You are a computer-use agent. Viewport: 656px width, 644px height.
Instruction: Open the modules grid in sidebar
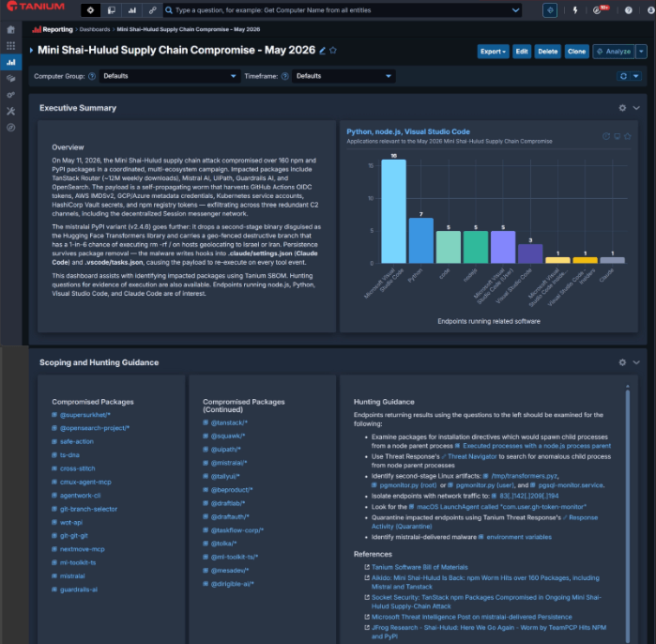pos(11,46)
